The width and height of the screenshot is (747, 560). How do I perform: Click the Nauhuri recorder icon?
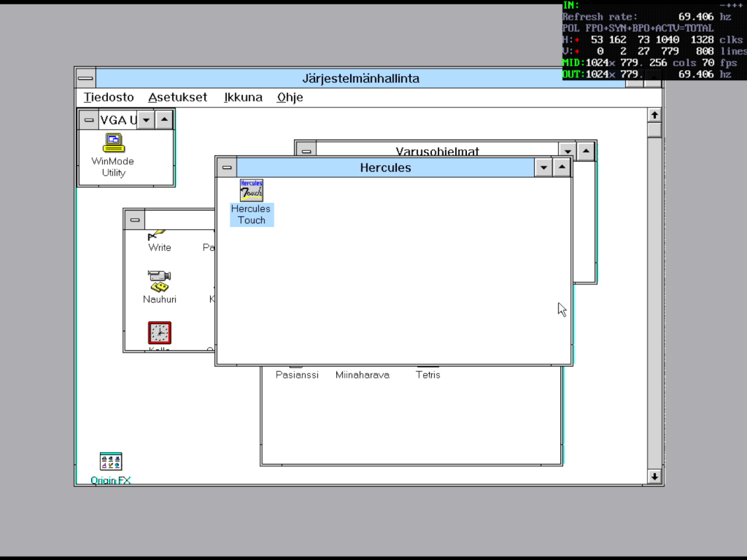(159, 281)
